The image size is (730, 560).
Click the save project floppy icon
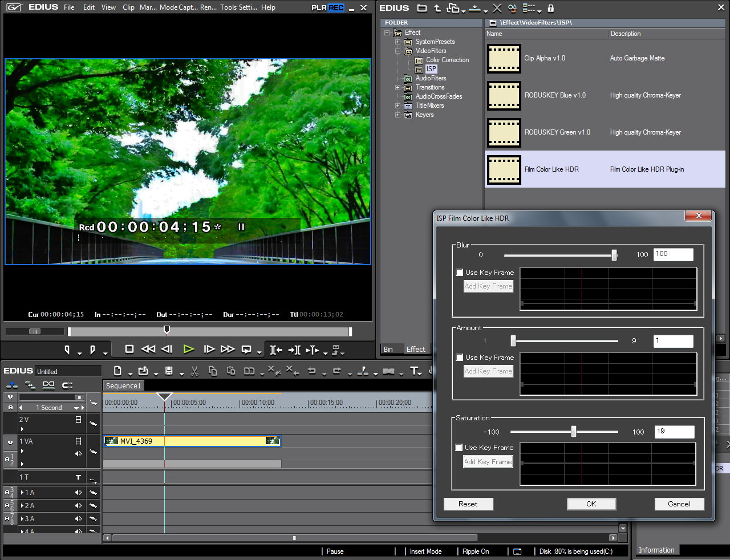point(169,371)
